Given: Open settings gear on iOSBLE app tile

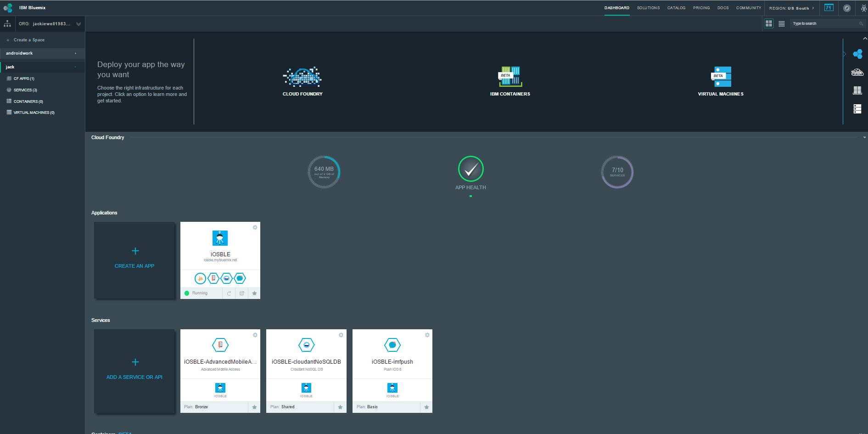Looking at the screenshot, I should (x=255, y=227).
